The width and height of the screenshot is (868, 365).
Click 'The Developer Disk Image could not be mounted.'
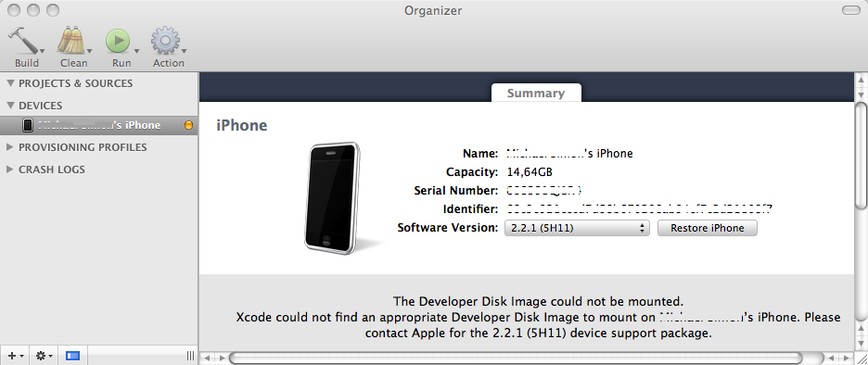539,302
